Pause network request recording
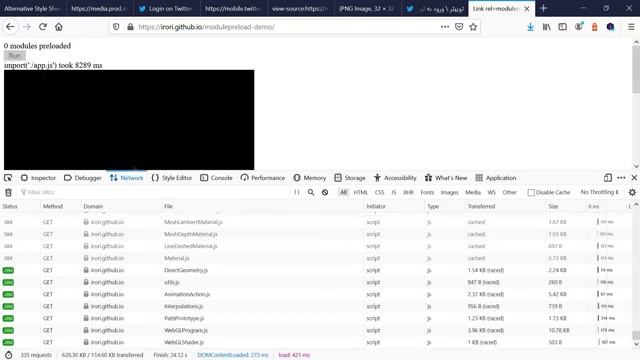 [297, 192]
